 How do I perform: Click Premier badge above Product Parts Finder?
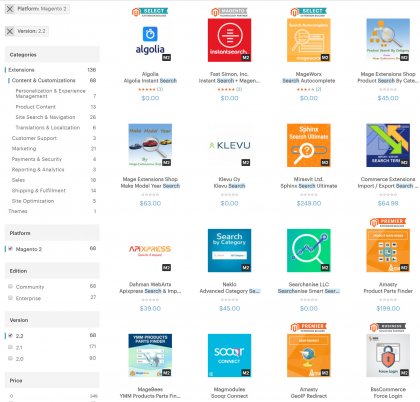pyautogui.click(x=388, y=222)
